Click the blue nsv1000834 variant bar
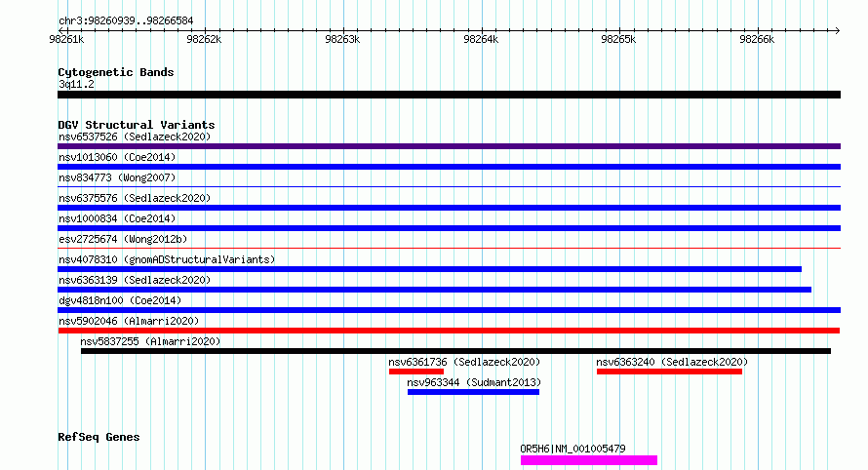 pos(449,228)
